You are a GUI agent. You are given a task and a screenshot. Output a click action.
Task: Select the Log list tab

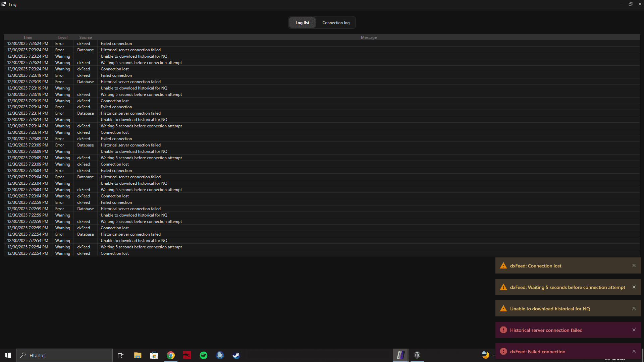(302, 23)
